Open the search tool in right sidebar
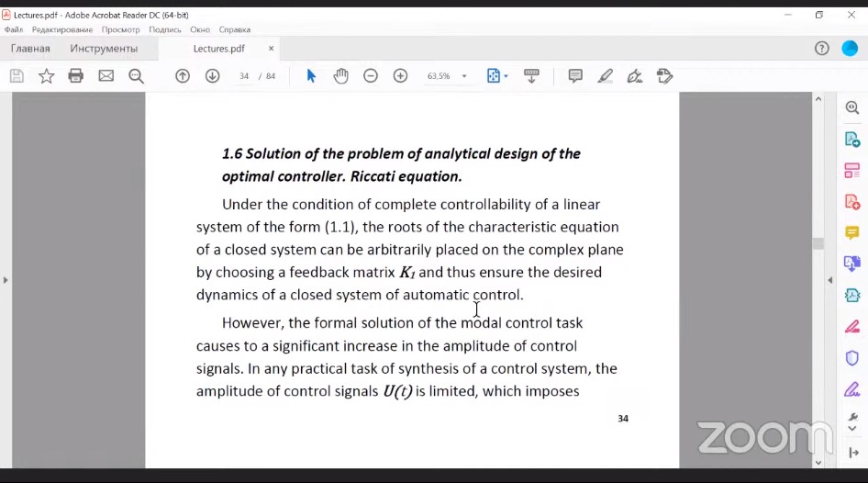 tap(852, 107)
